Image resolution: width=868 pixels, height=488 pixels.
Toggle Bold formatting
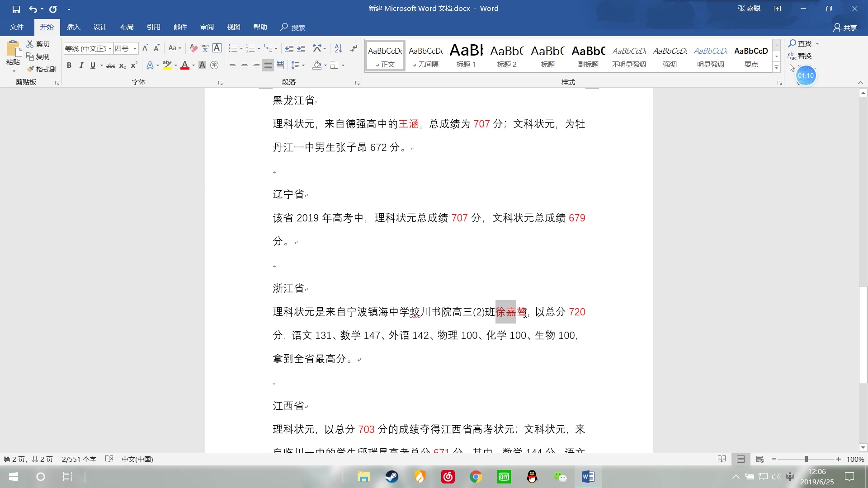pyautogui.click(x=69, y=66)
